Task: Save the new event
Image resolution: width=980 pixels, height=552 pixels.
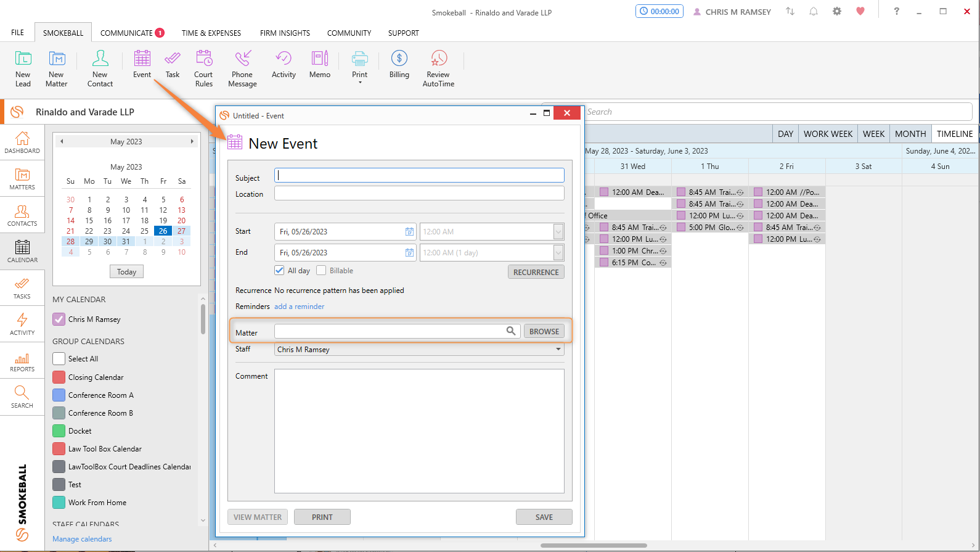Action: click(x=544, y=517)
